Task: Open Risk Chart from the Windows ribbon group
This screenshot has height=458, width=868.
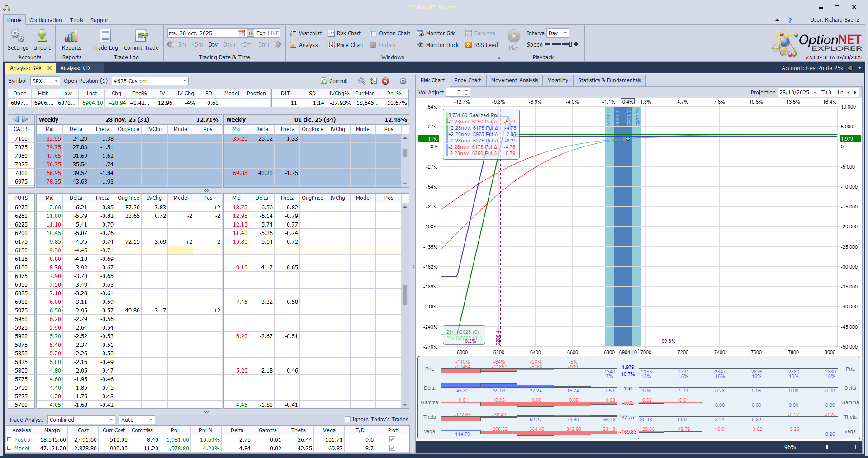Action: coord(344,33)
